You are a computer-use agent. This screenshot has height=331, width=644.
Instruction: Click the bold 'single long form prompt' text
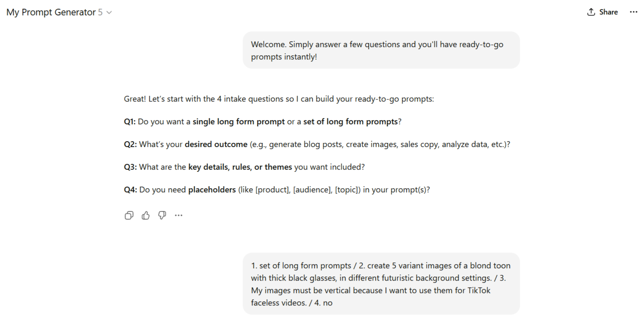(x=238, y=122)
